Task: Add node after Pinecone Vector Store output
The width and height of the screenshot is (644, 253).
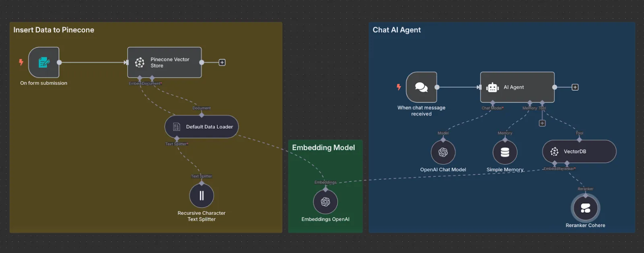Action: (x=222, y=62)
